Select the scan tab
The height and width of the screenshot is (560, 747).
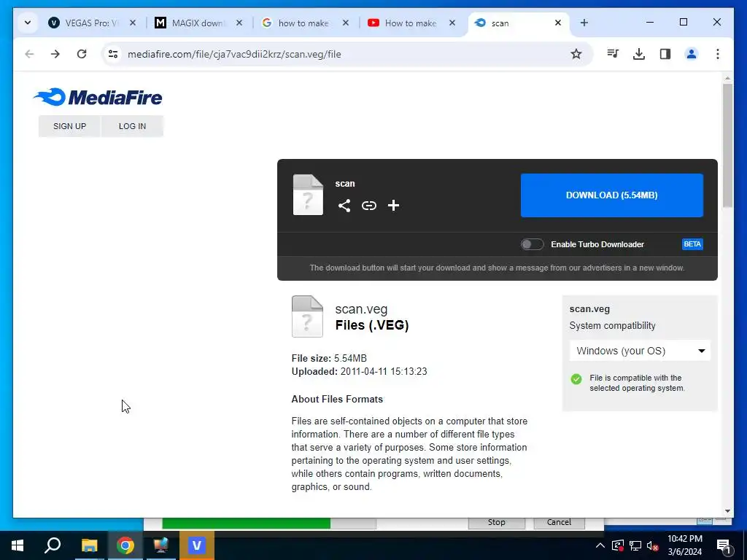tap(512, 23)
